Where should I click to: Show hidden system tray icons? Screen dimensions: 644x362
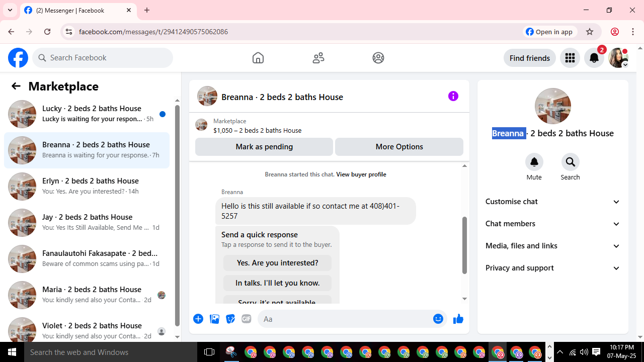(x=560, y=352)
